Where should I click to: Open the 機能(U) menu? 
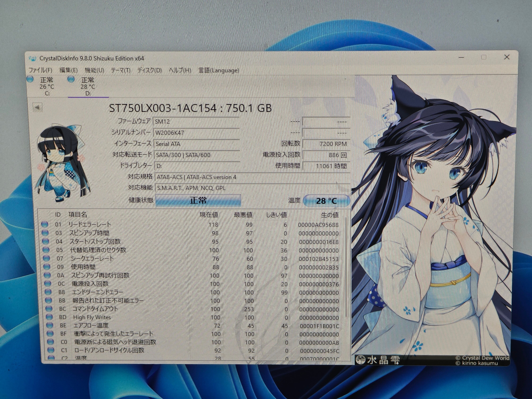(x=94, y=70)
